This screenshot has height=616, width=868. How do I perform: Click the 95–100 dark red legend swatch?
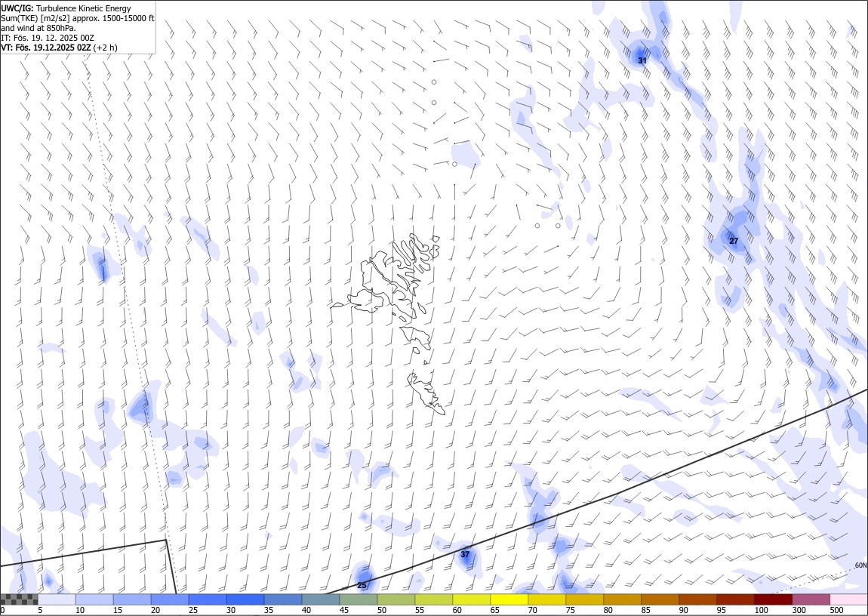734,599
